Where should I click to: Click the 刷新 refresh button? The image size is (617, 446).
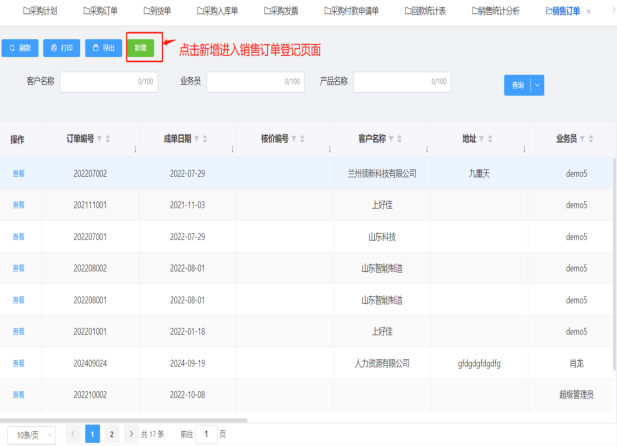pos(20,48)
